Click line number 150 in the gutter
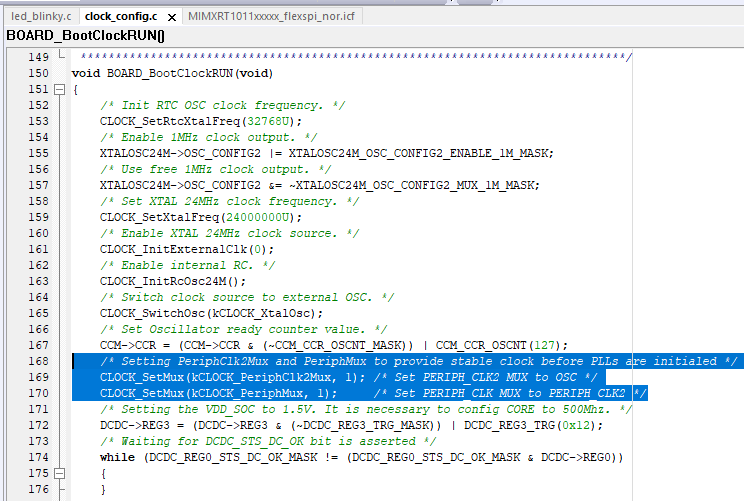This screenshot has width=744, height=501. click(x=38, y=74)
